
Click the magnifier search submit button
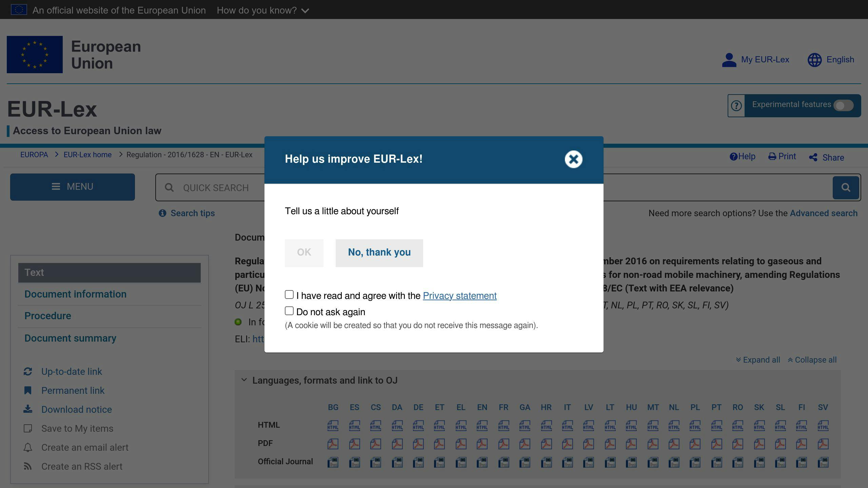(x=846, y=187)
